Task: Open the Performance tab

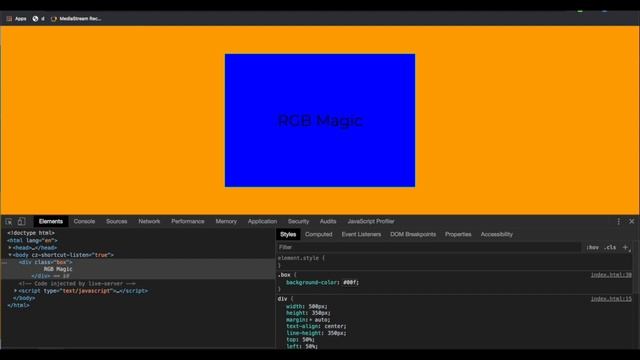Action: point(188,221)
